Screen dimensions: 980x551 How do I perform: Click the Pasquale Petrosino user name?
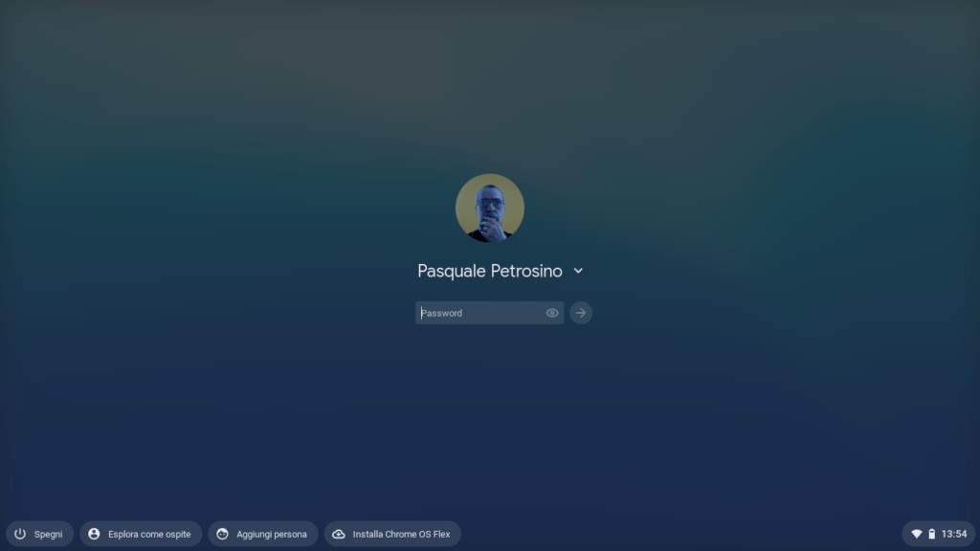pyautogui.click(x=489, y=271)
